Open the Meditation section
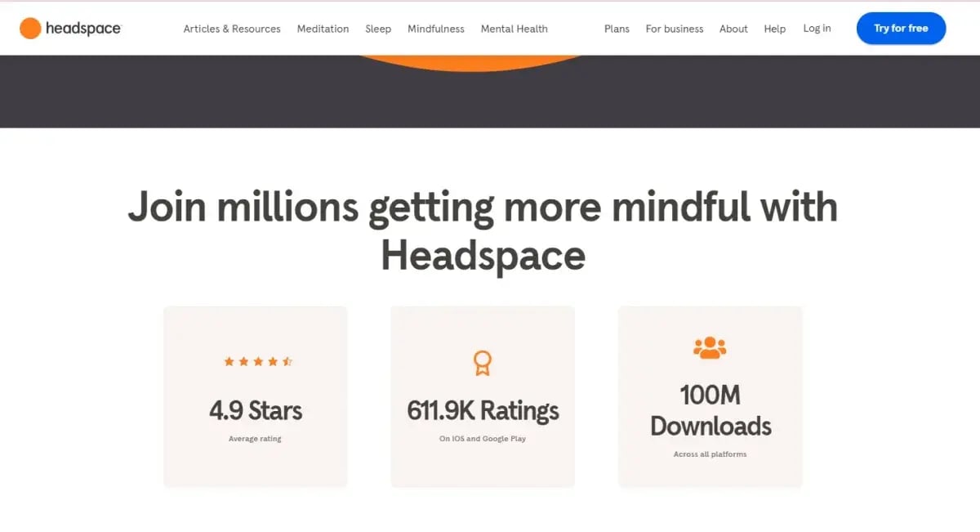980x532 pixels. 323,29
